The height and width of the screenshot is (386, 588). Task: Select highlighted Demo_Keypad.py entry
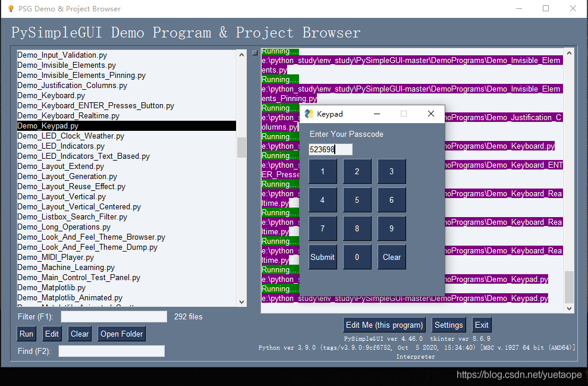point(127,125)
